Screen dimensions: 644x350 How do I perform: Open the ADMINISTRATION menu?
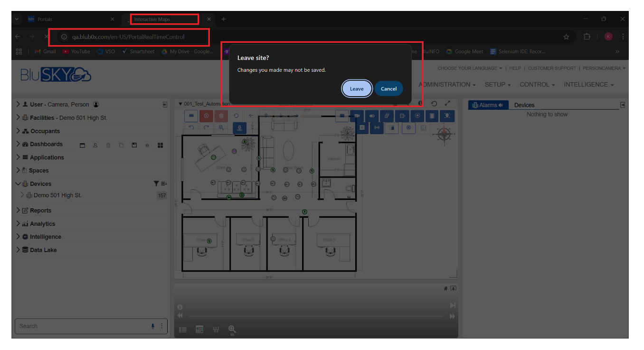click(x=446, y=84)
